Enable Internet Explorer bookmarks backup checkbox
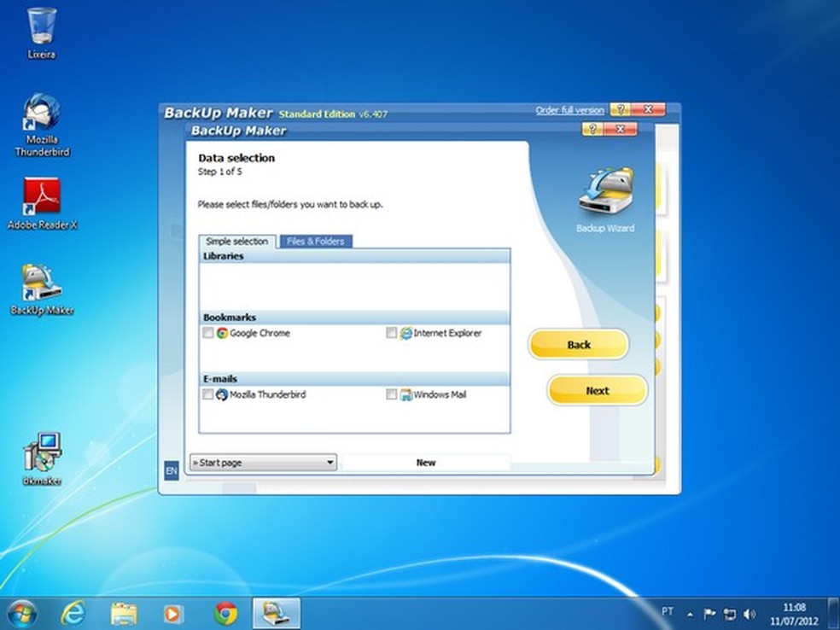This screenshot has width=840, height=630. [x=392, y=333]
